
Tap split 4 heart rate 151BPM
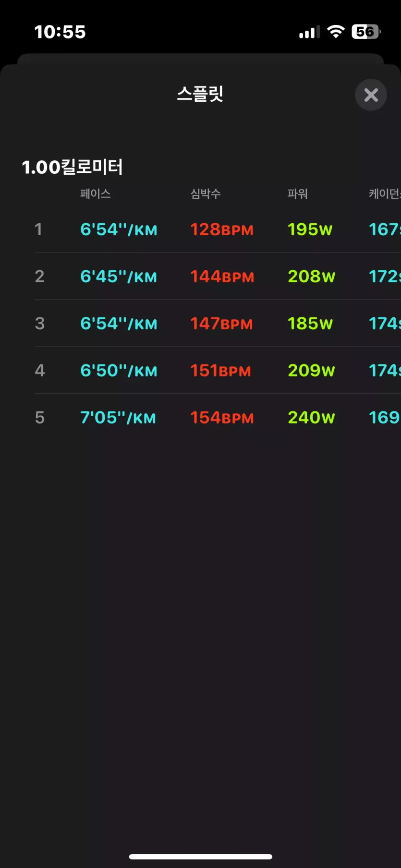[220, 371]
